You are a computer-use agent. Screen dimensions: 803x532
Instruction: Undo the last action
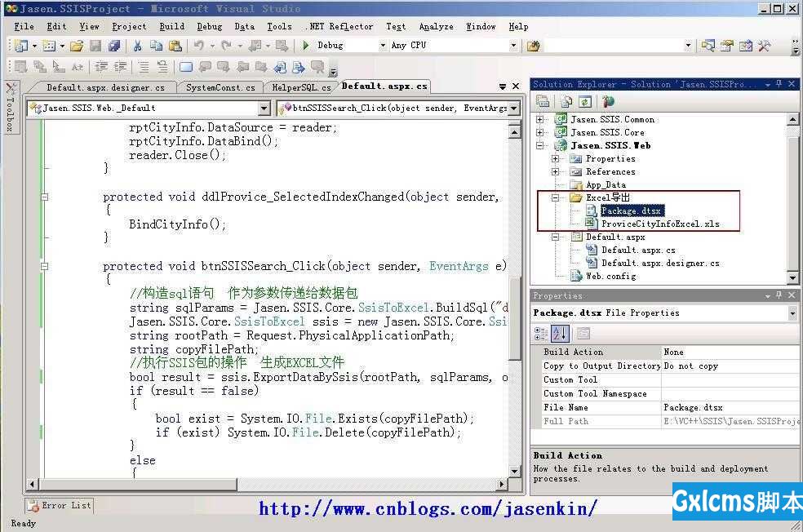[x=198, y=46]
